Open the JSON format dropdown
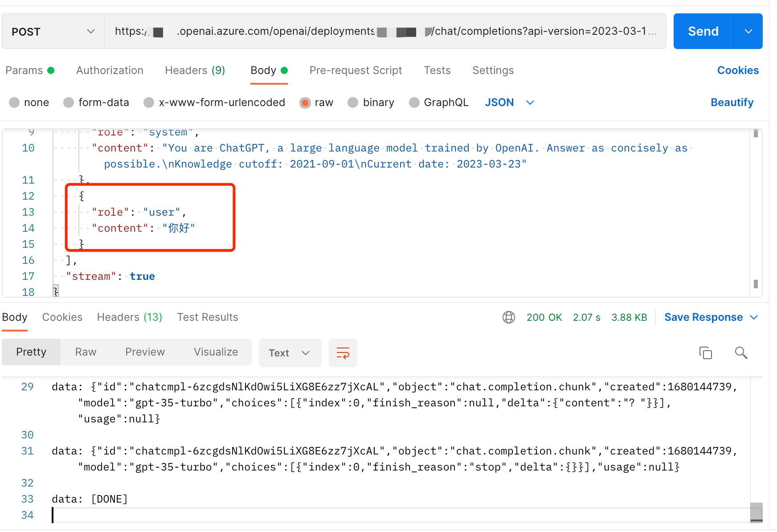Viewport: 777px width, 532px height. pyautogui.click(x=509, y=102)
